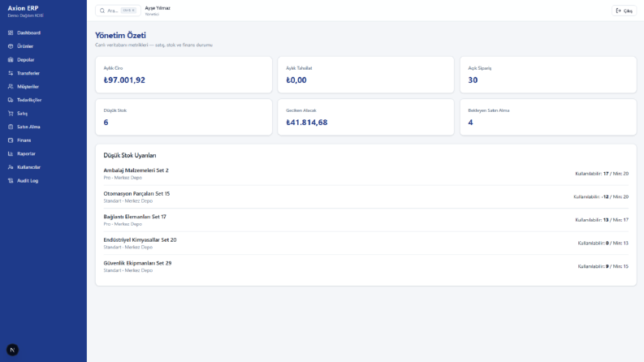Open the Satın Alma menu item

click(x=43, y=127)
